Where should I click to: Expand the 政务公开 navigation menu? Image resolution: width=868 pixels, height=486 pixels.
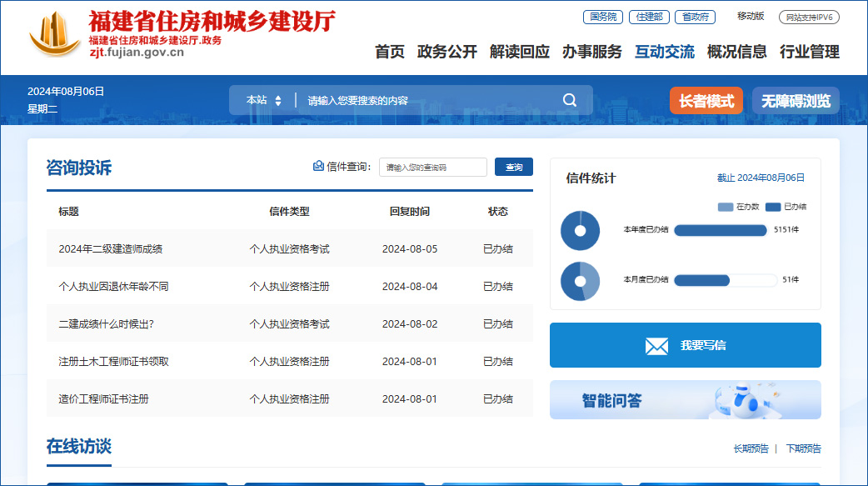click(447, 52)
